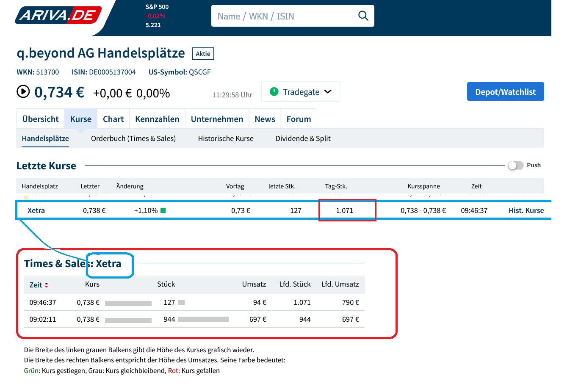The image size is (581, 392).
Task: Open the Forum tab
Action: pyautogui.click(x=299, y=119)
